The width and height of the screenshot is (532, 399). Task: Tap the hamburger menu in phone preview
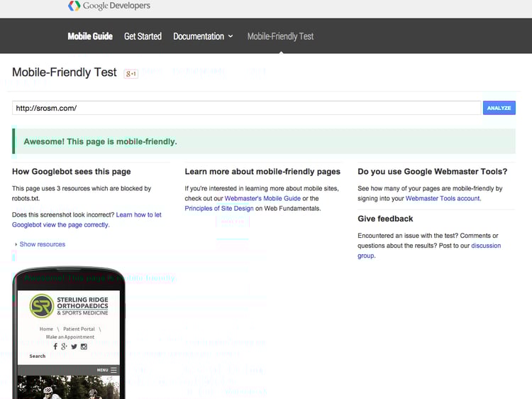point(113,370)
